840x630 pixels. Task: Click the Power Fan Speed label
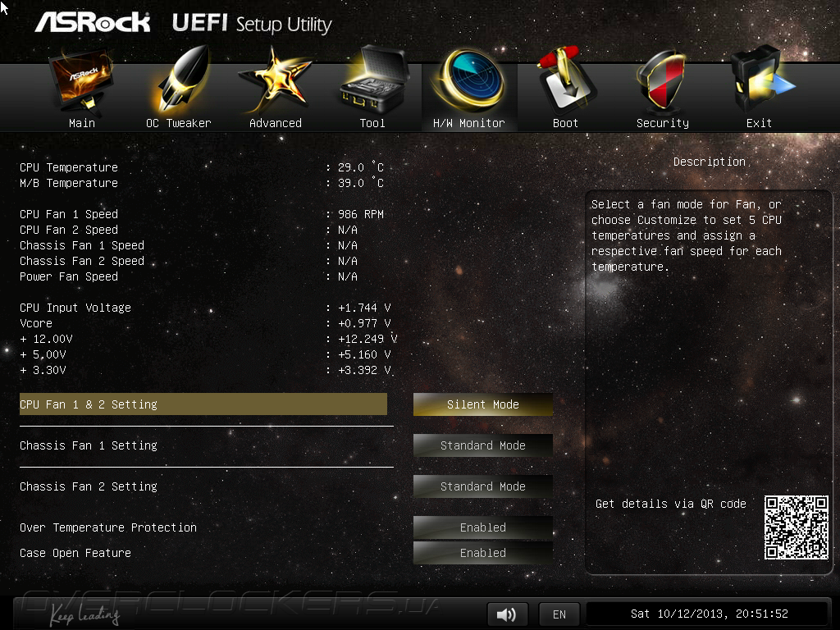click(x=69, y=276)
